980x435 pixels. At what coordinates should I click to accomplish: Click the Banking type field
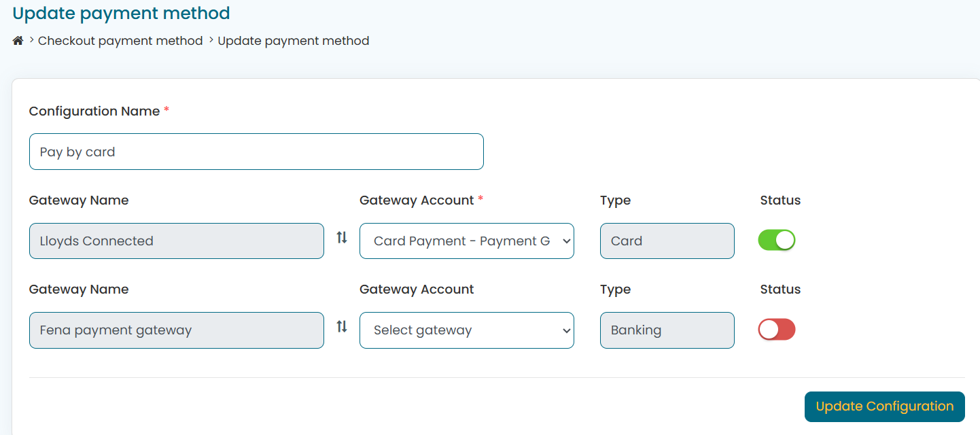[667, 330]
